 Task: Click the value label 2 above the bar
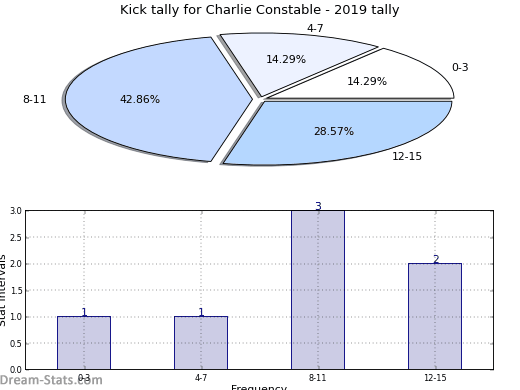click(x=436, y=259)
